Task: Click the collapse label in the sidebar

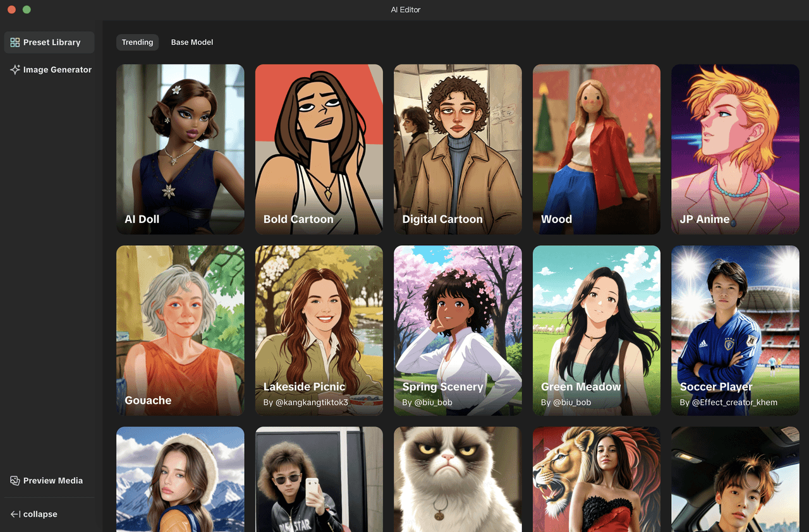Action: (x=40, y=514)
